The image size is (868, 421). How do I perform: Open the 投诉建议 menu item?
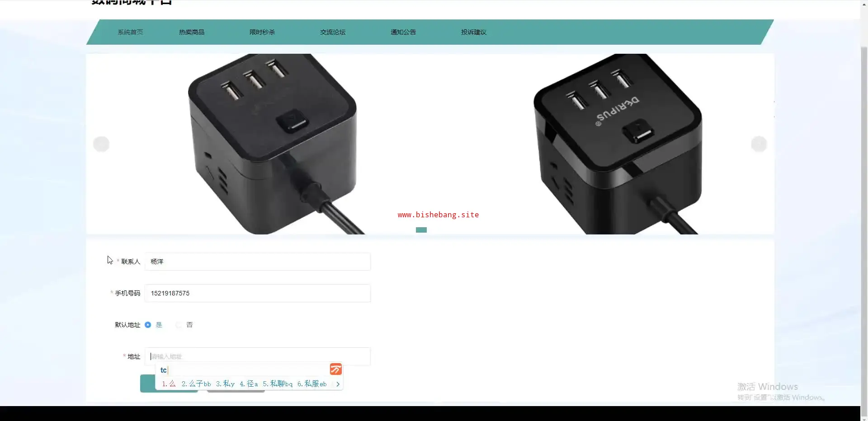[x=474, y=32]
